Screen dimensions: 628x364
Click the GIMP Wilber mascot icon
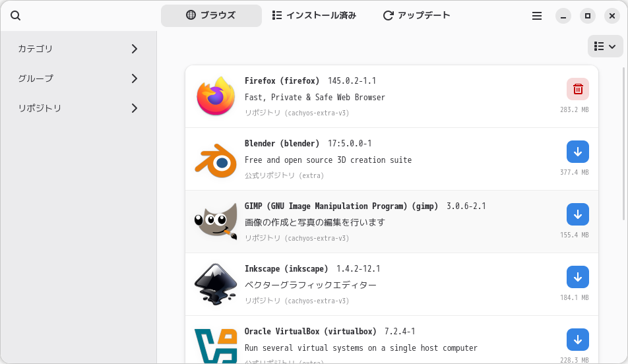[216, 222]
